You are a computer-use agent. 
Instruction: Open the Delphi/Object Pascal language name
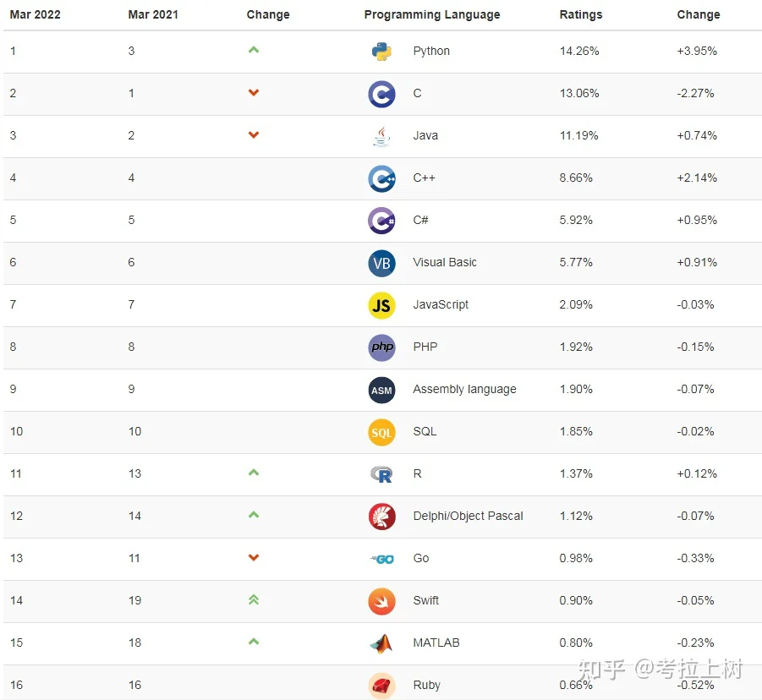[468, 516]
